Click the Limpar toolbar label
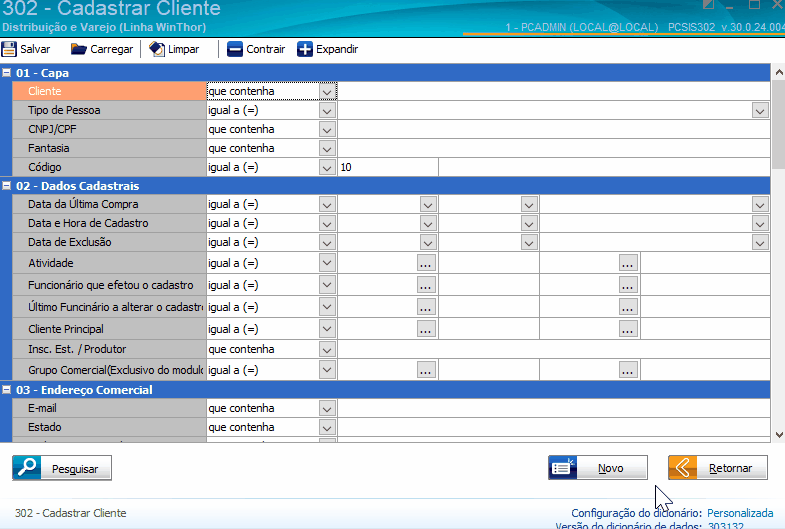This screenshot has height=529, width=785. 183,49
